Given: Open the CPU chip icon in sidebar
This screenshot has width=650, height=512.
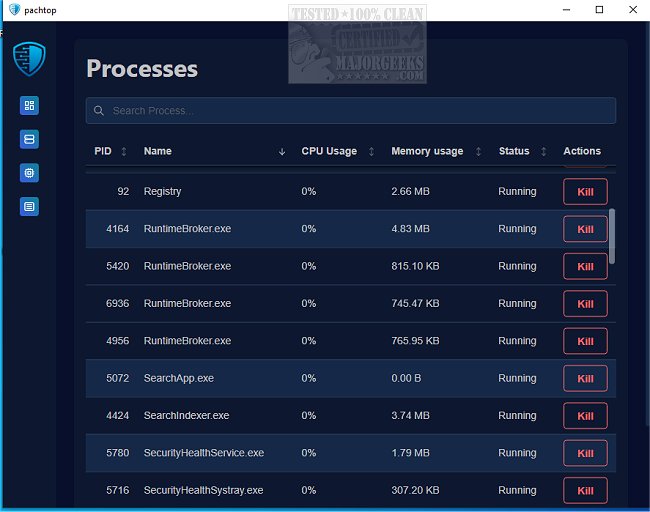Looking at the screenshot, I should pos(29,173).
